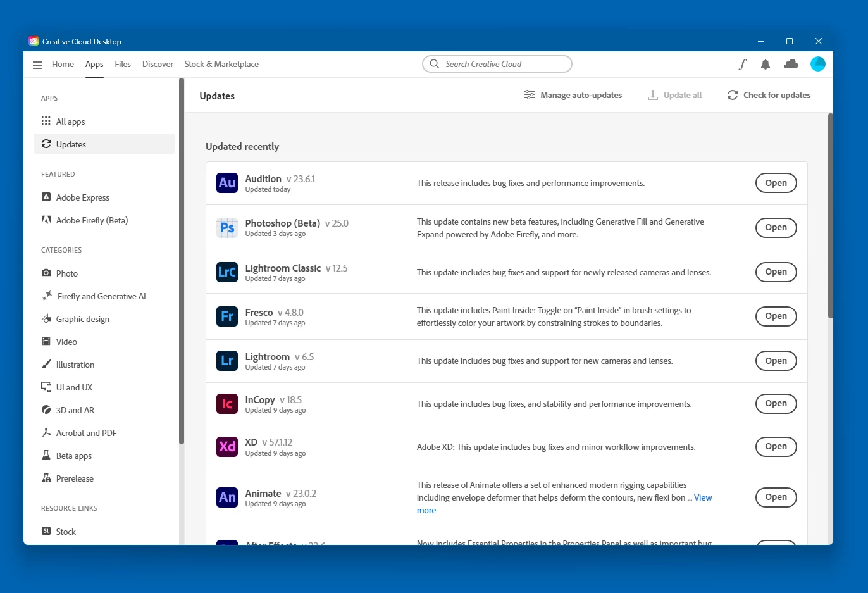This screenshot has width=868, height=593.
Task: Choose Firefly and Generative AI category
Action: [104, 296]
